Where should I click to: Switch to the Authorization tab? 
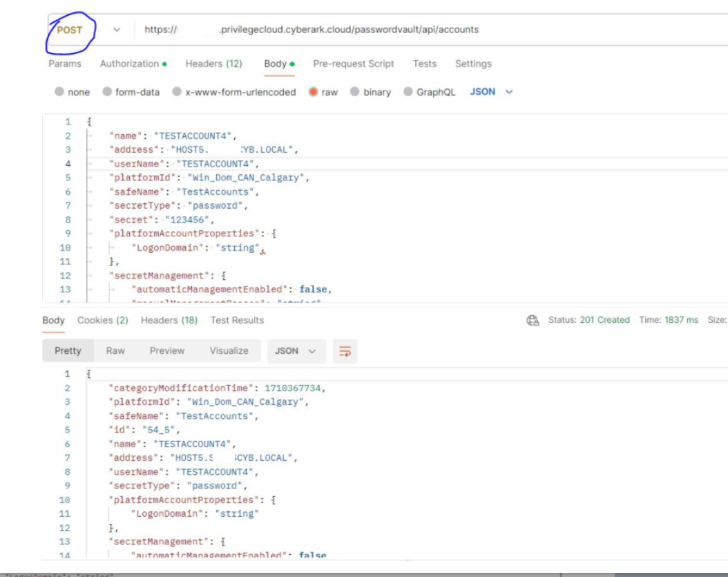click(133, 64)
